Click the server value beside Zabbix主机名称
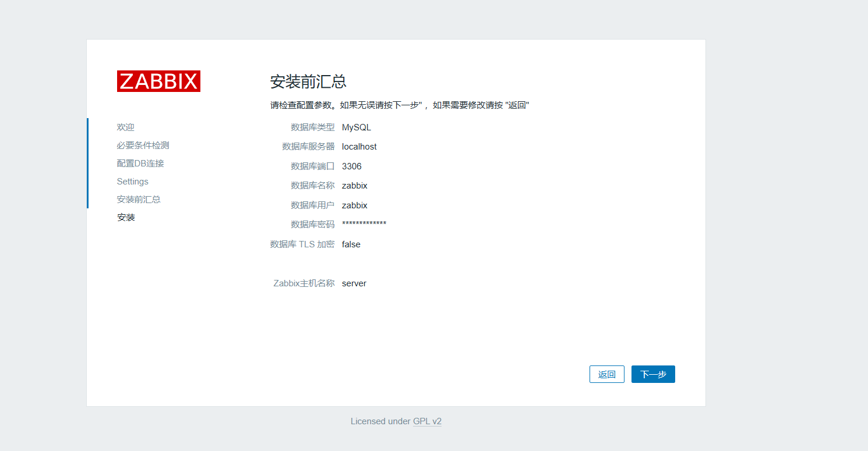The image size is (868, 451). click(x=354, y=283)
